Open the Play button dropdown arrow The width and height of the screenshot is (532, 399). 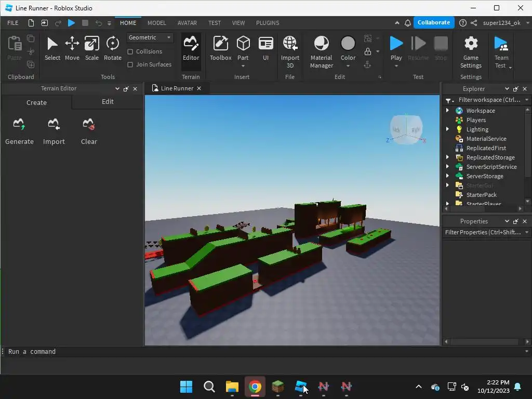(396, 66)
